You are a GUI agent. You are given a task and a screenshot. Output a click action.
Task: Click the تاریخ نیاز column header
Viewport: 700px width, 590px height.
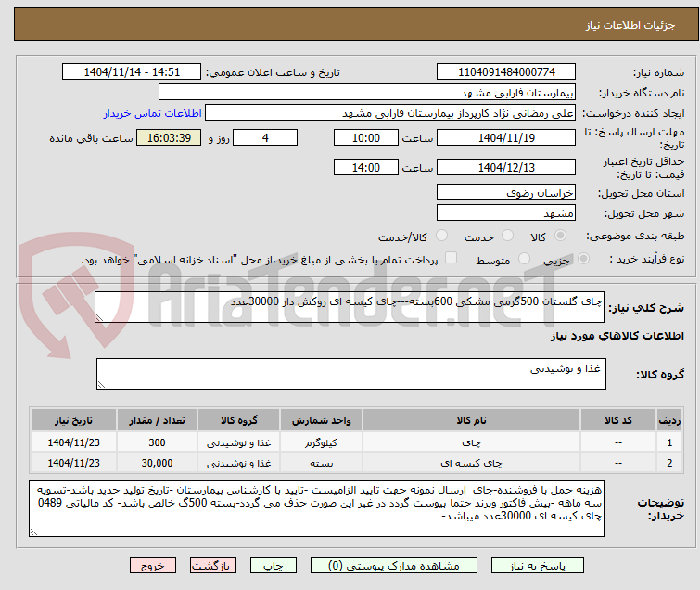tap(73, 420)
